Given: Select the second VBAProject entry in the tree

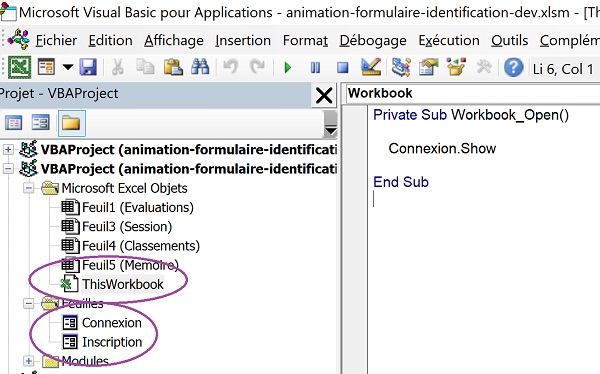Looking at the screenshot, I should 188,169.
